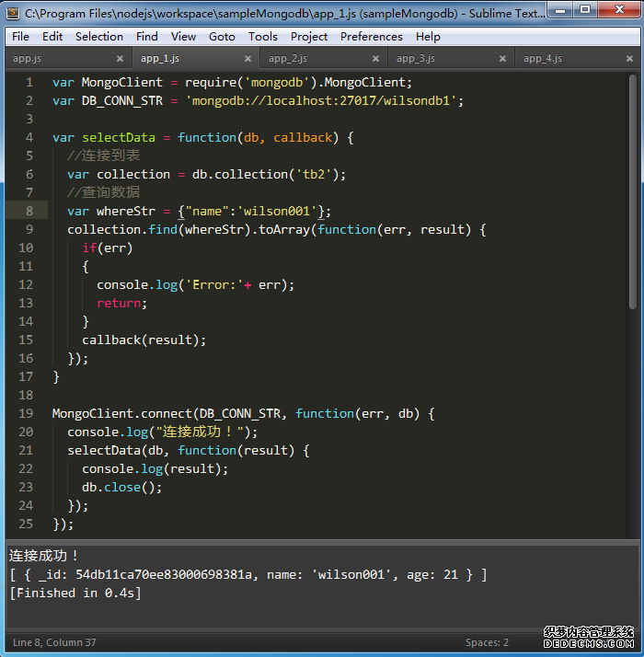644x657 pixels.
Task: Close the app_3.js tab
Action: [502, 59]
